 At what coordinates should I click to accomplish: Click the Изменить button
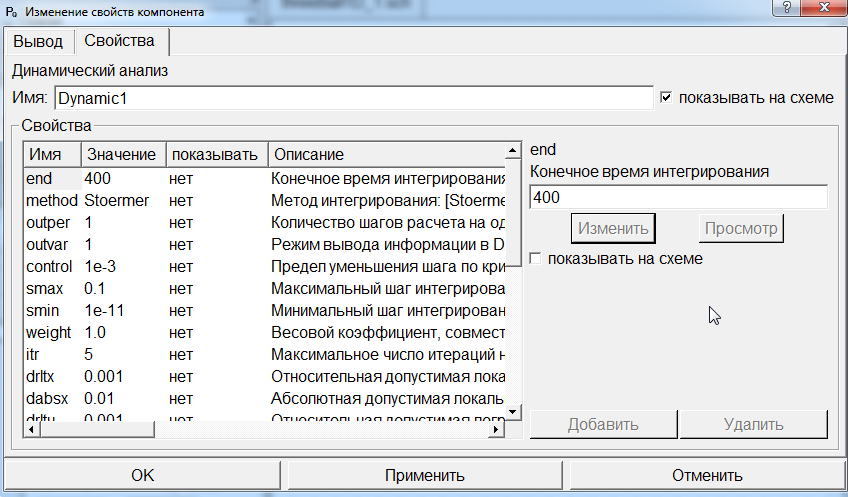pos(612,228)
